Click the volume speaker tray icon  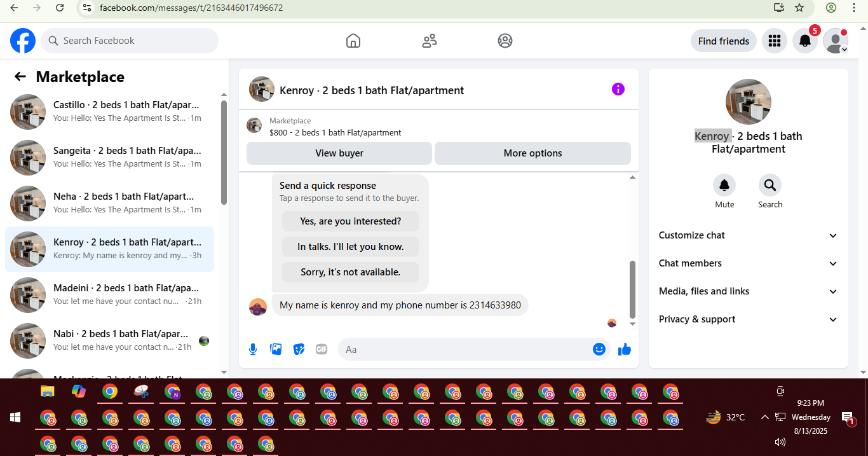pyautogui.click(x=780, y=441)
